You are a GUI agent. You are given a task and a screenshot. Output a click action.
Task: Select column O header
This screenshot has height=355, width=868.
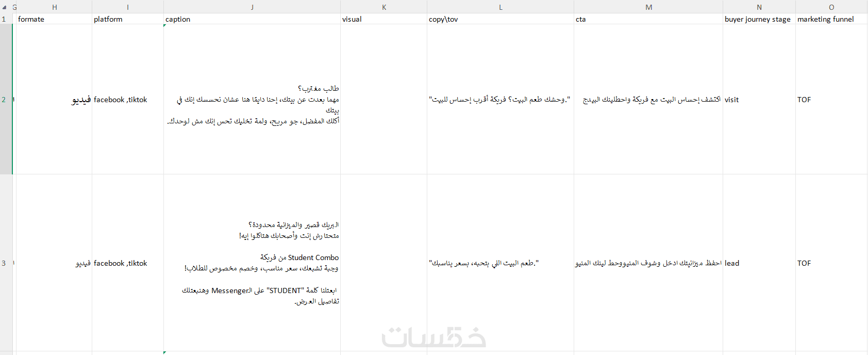click(x=831, y=7)
